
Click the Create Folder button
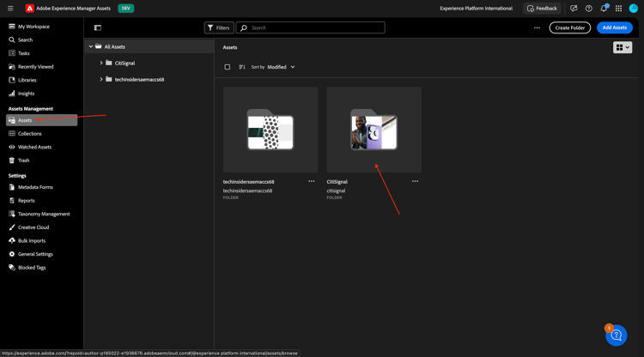pyautogui.click(x=569, y=28)
